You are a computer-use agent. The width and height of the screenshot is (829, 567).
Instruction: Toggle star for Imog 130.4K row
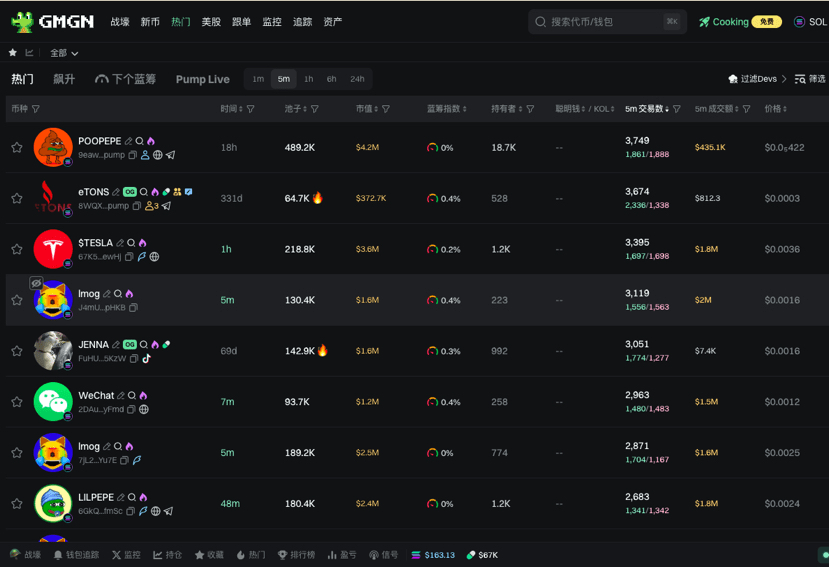17,300
